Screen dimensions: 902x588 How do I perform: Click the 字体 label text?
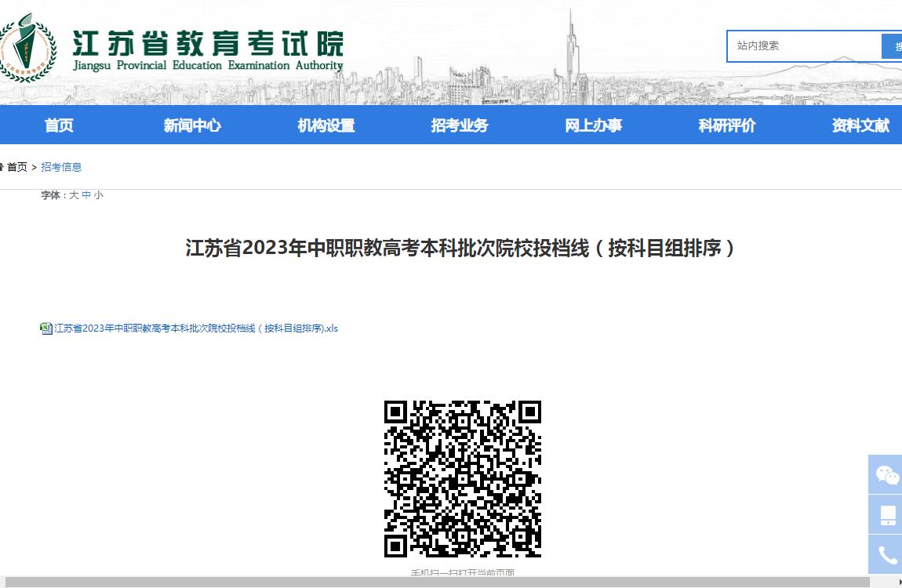pos(50,195)
